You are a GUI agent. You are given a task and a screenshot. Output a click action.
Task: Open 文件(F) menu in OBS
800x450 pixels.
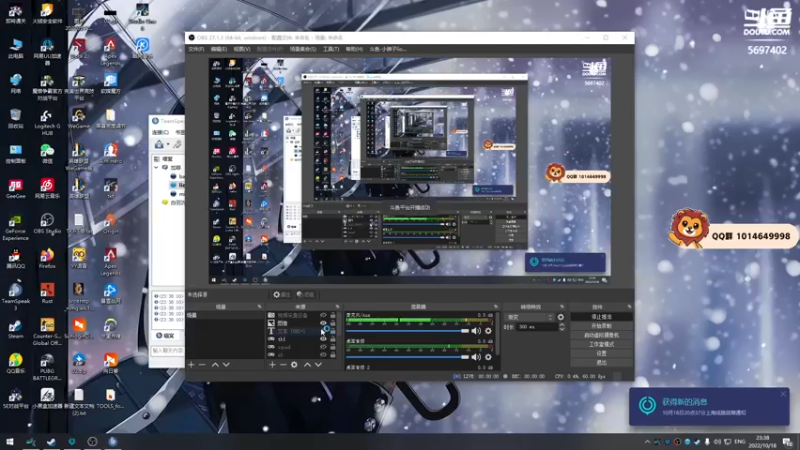point(196,49)
